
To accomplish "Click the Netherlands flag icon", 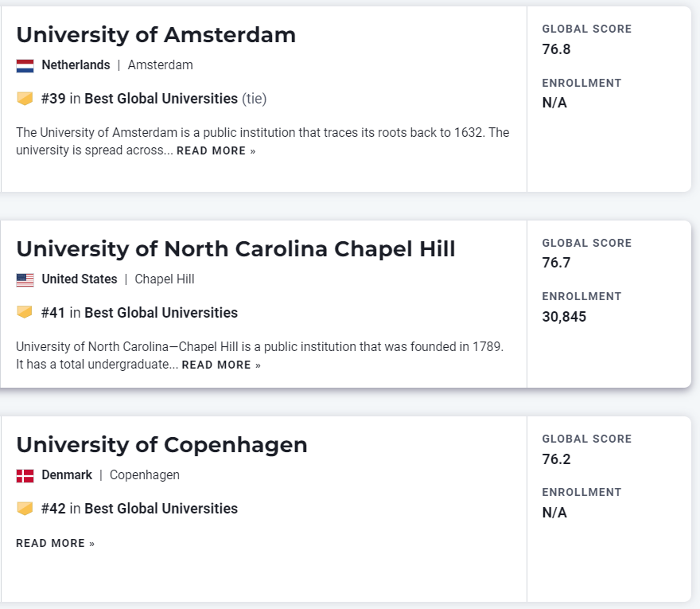I will [25, 65].
